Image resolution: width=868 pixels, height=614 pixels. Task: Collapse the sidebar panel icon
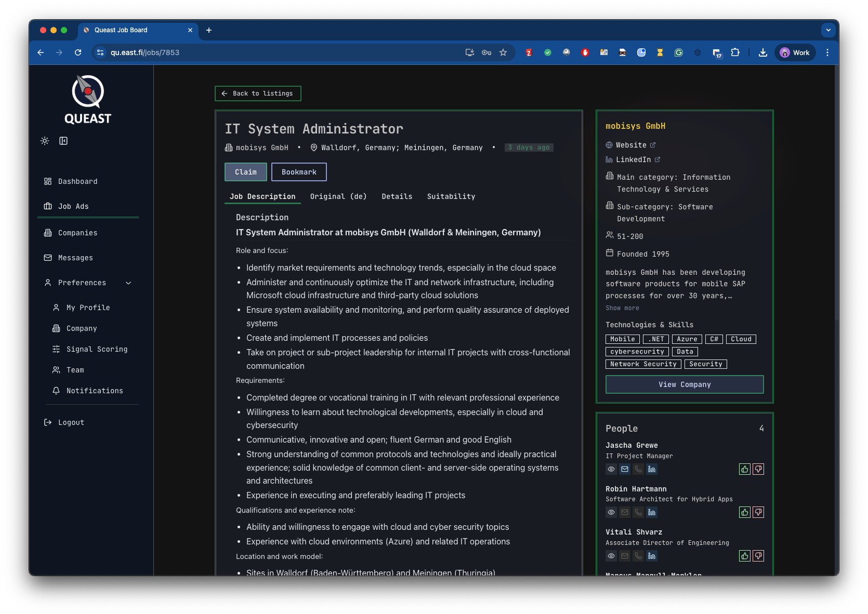(63, 141)
